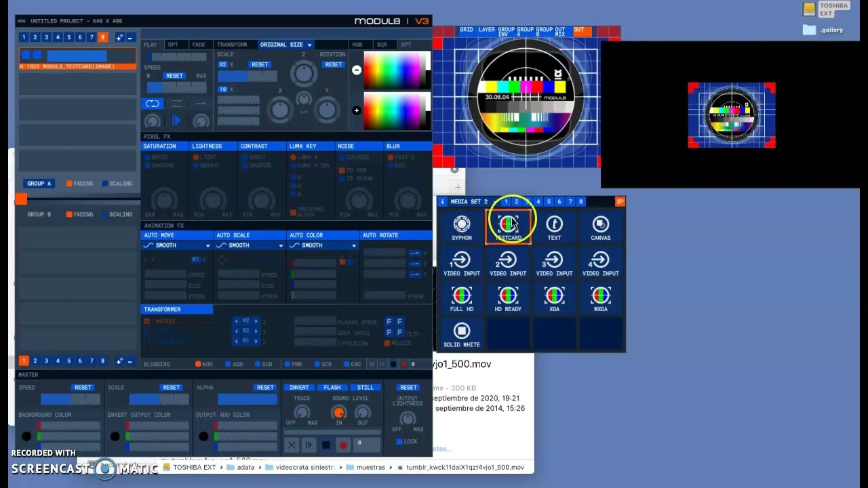Viewport: 868px width, 488px height.
Task: Adjust the master Alpha slider
Action: 247,399
